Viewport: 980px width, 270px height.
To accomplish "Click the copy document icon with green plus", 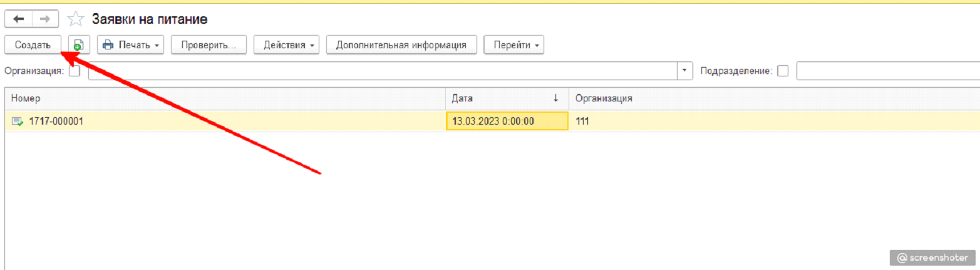I will (78, 45).
